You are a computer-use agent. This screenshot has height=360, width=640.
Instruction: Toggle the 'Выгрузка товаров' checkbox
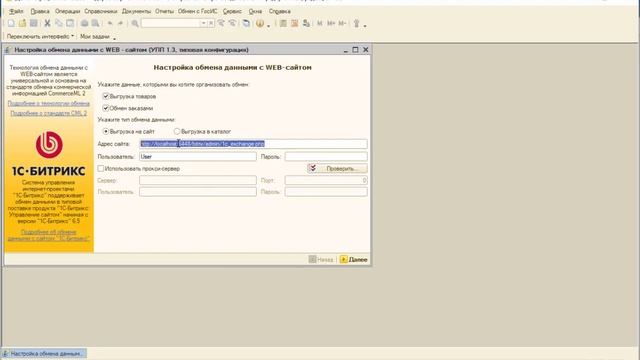(x=106, y=96)
